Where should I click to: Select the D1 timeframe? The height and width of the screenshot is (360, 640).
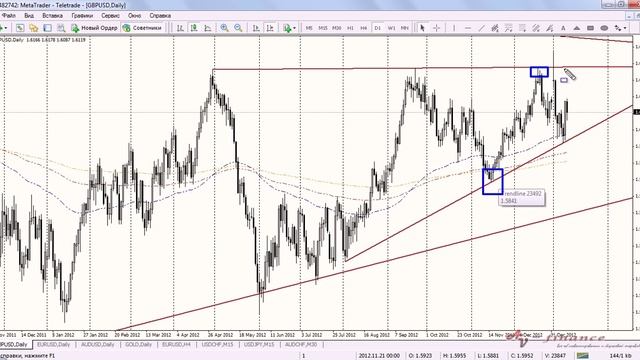point(378,28)
